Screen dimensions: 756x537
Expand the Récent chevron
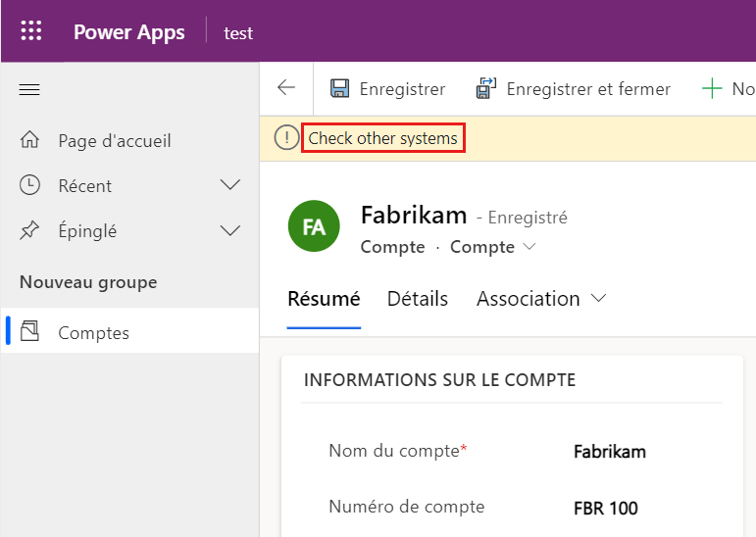230,185
